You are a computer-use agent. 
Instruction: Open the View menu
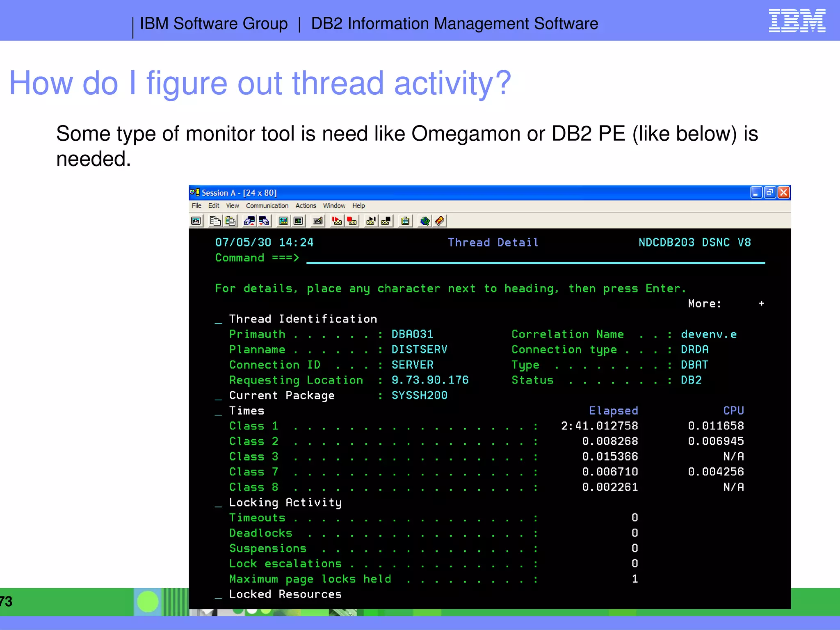pos(233,206)
